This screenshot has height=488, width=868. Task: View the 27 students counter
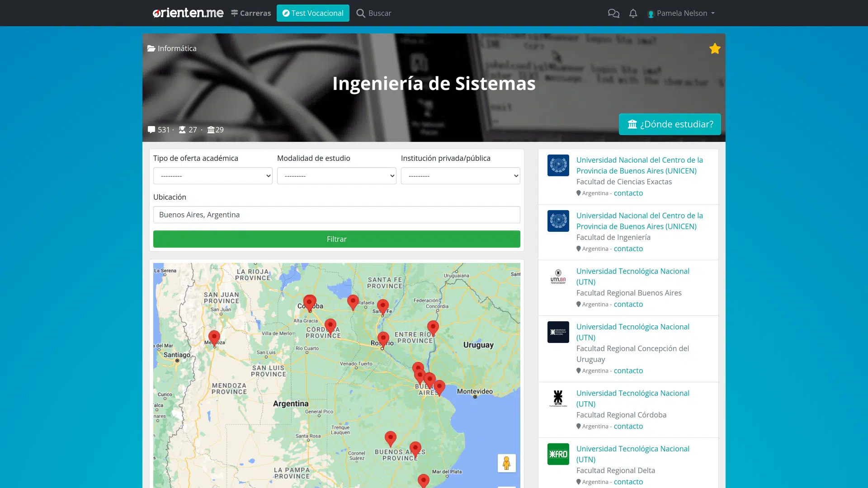pos(188,130)
